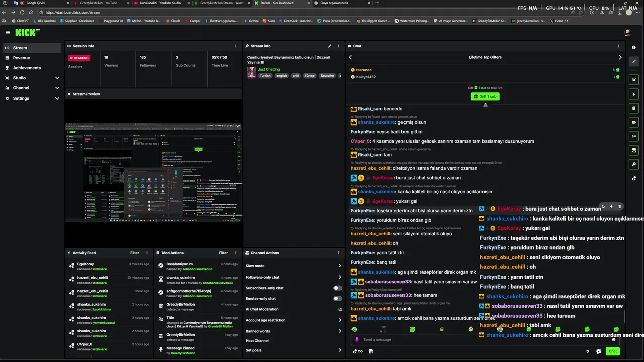Reload the page with browser refresh

coord(22,12)
